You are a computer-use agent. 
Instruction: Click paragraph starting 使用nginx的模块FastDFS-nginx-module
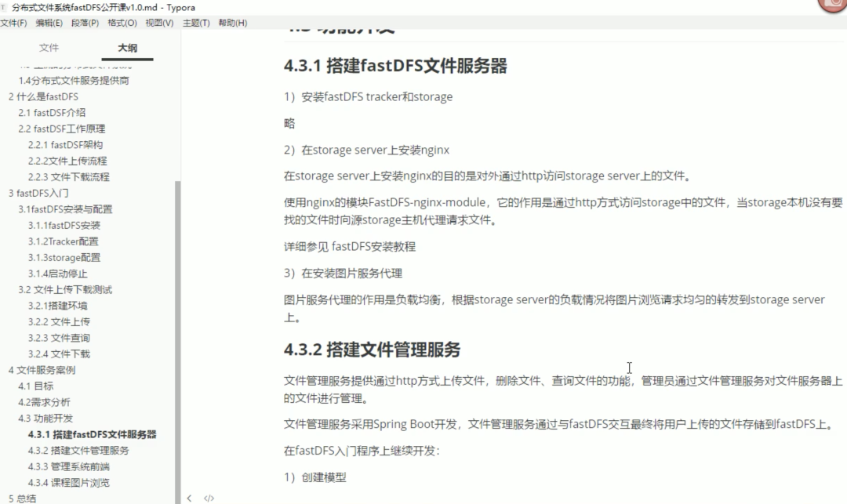(x=563, y=211)
